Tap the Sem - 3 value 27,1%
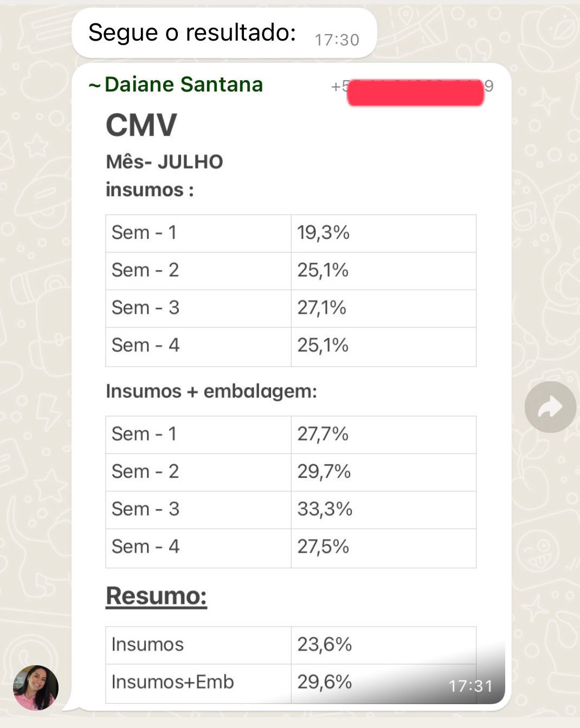The height and width of the screenshot is (728, 580). point(321,308)
